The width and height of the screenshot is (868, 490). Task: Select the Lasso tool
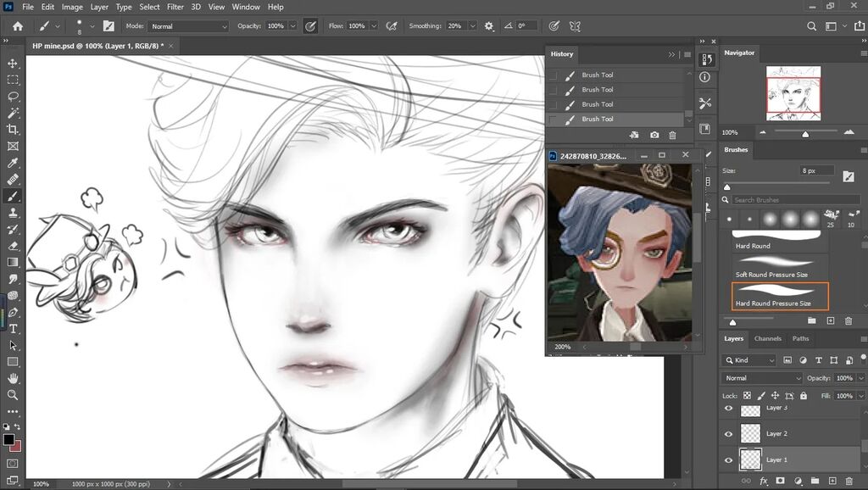tap(13, 97)
